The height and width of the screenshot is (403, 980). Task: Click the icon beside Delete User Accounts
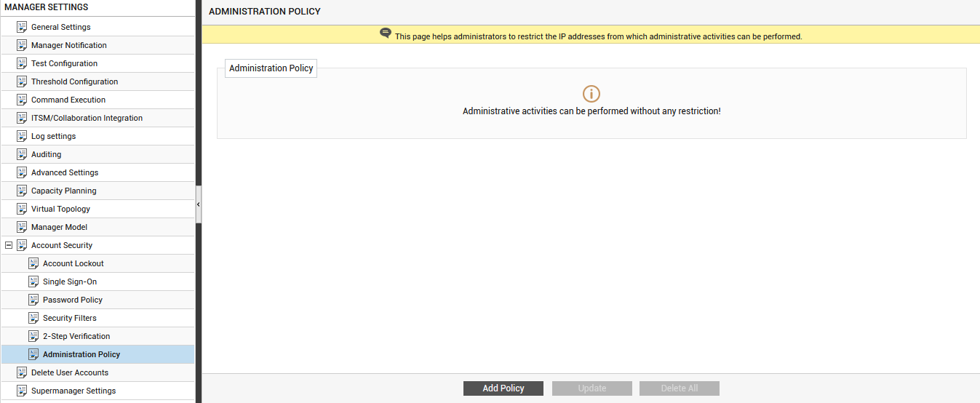pyautogui.click(x=22, y=372)
